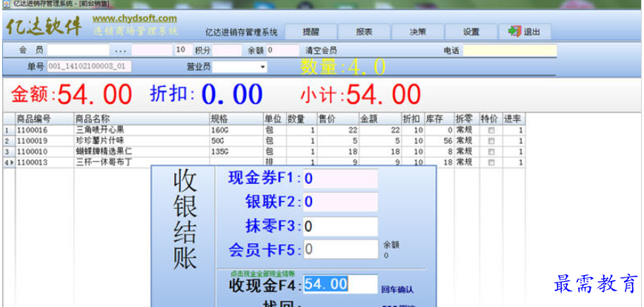This screenshot has width=644, height=307.
Task: Click the 银联F2 input field
Action: (340, 202)
